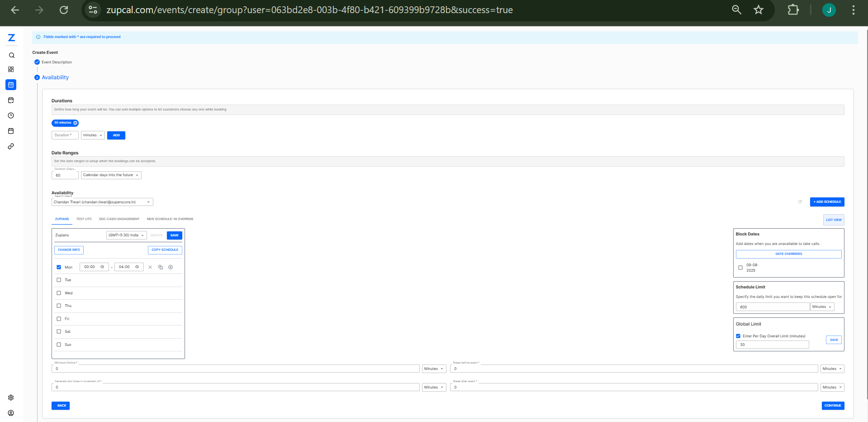
Task: Copy Monday's time slot using the copy icon
Action: pos(160,267)
